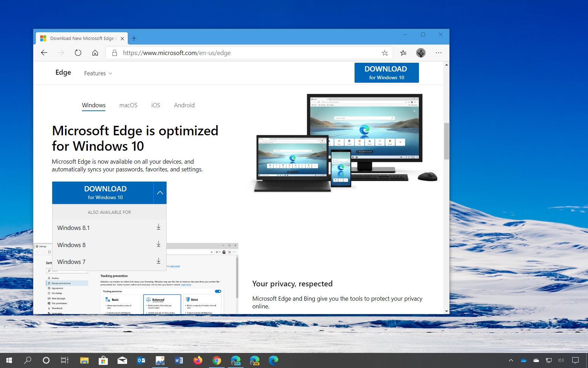Expand the Features dropdown

tap(98, 73)
